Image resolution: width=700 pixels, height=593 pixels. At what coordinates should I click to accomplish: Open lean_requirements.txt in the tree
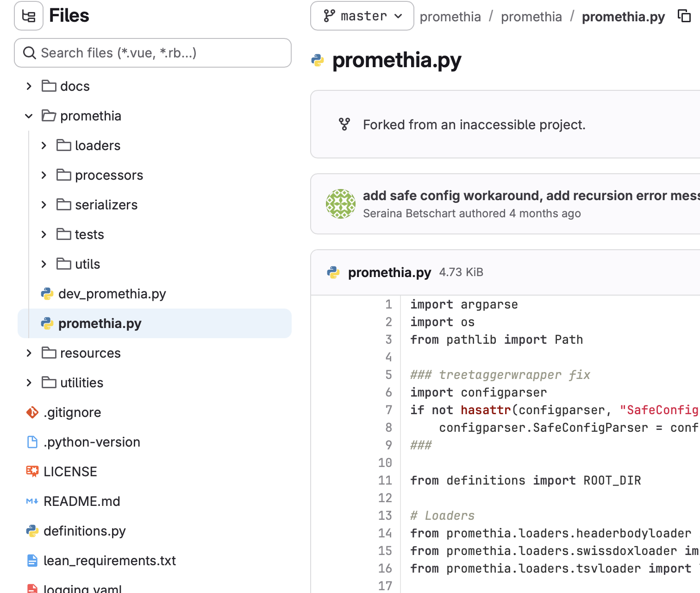click(x=110, y=561)
